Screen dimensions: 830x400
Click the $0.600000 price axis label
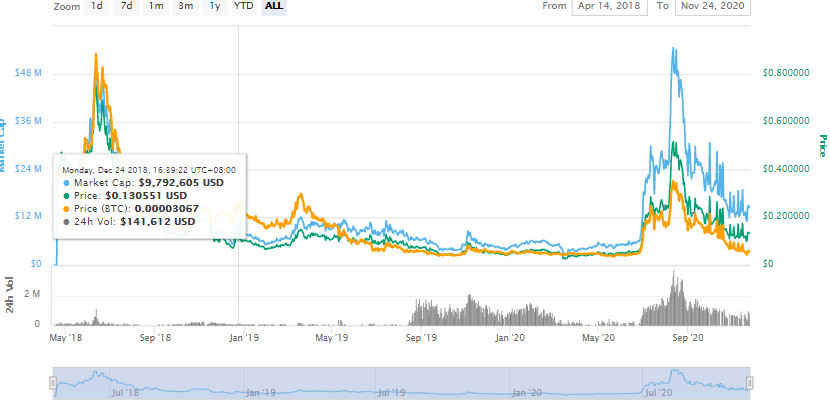coord(786,121)
